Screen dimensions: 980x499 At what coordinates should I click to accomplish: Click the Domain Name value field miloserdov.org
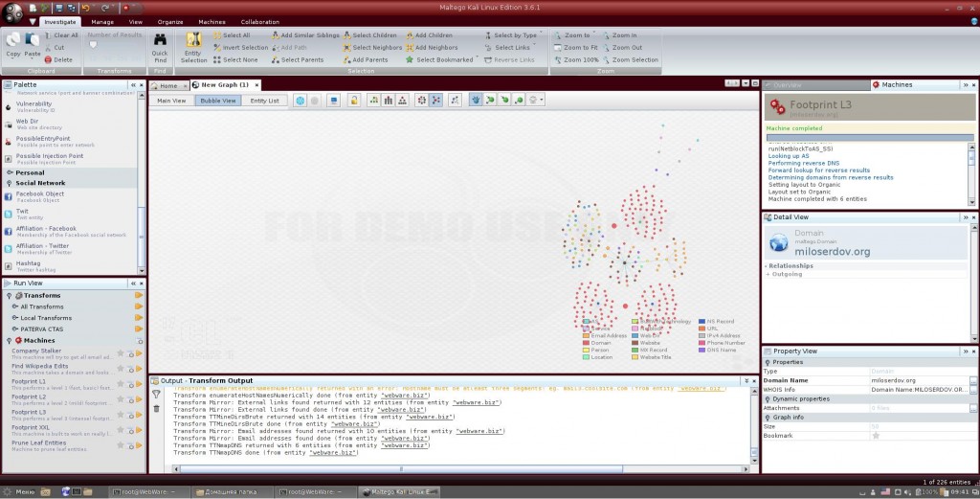tap(919, 380)
